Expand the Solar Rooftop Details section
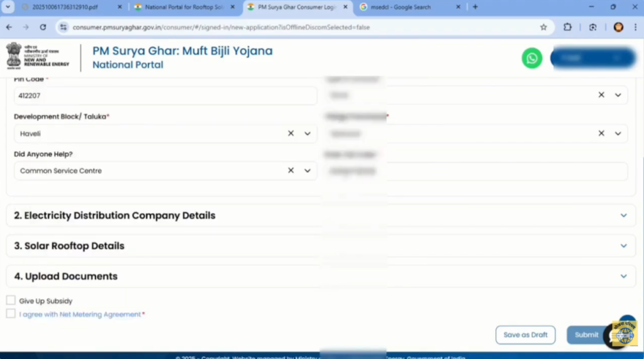Screen dimensions: 644x359 pos(623,246)
